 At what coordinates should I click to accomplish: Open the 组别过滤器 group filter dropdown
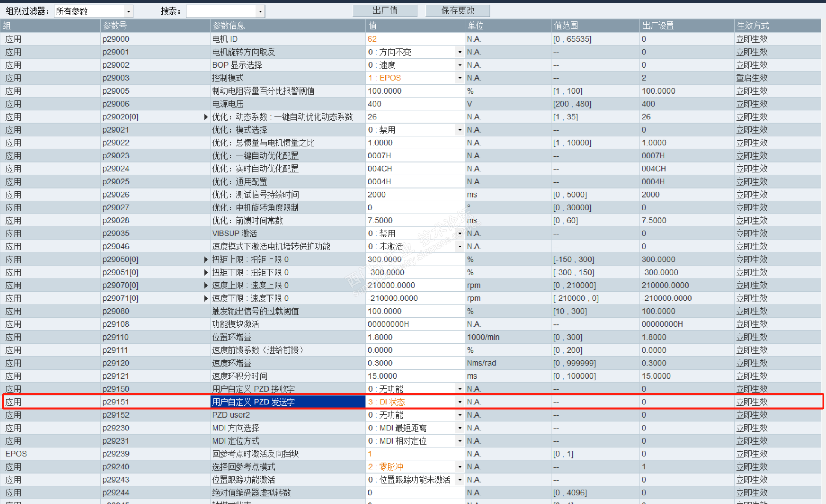[128, 11]
